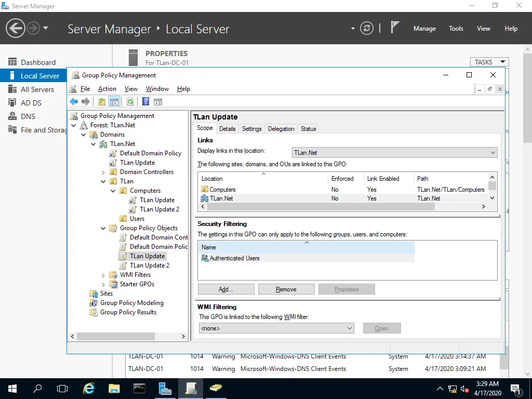Collapse the Domains tree node
The width and height of the screenshot is (532, 399).
[84, 135]
